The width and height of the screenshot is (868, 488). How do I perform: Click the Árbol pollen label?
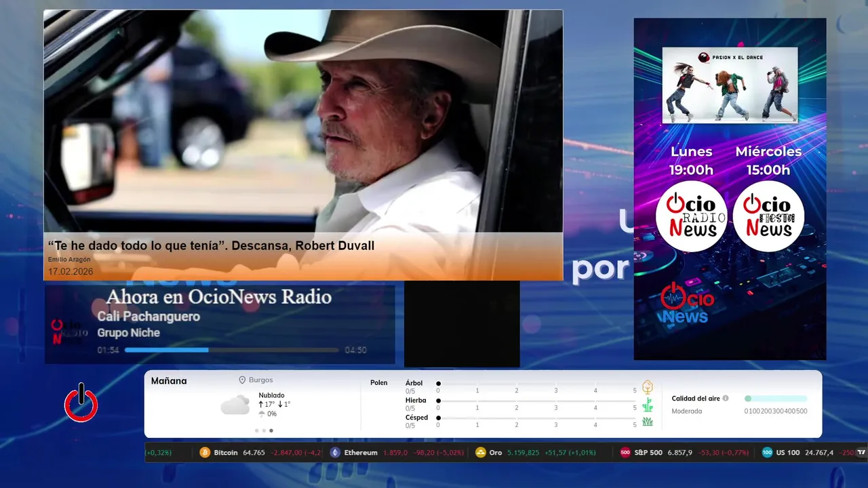tap(414, 383)
